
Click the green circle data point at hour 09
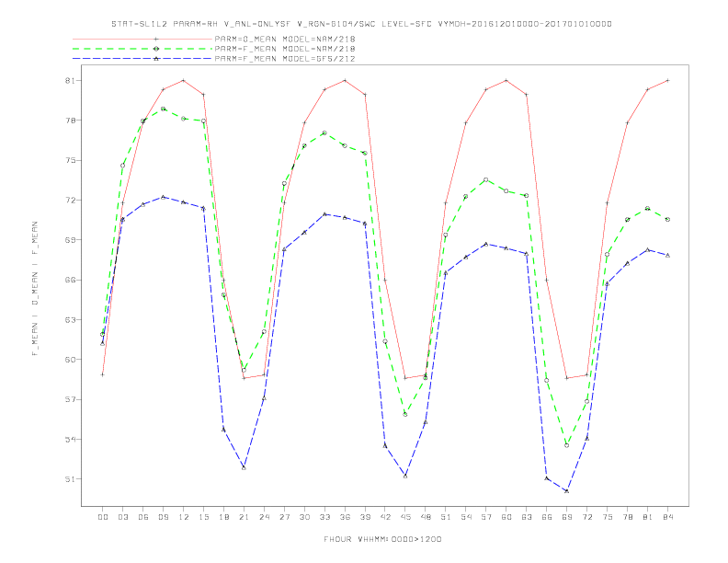tap(163, 109)
